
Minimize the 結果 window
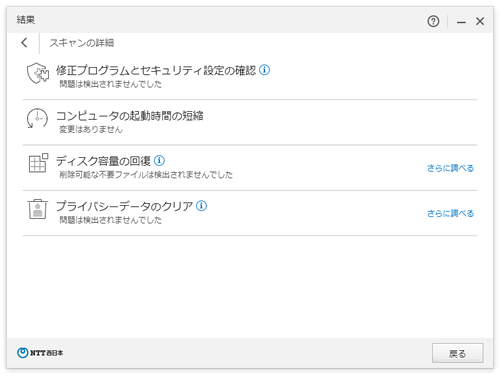[x=461, y=22]
